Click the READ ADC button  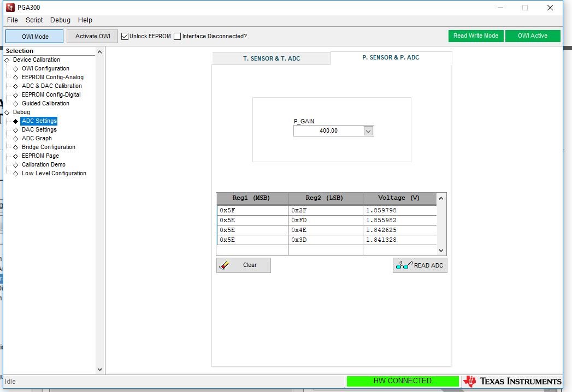tap(420, 265)
